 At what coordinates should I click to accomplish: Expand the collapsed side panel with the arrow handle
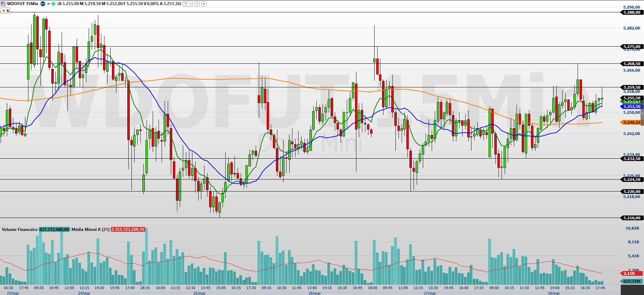pyautogui.click(x=642, y=113)
